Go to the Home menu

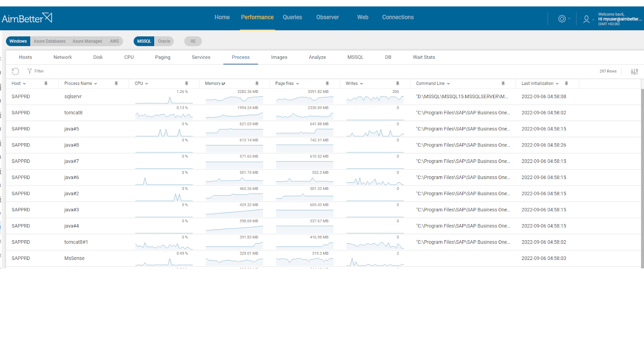coord(222,17)
